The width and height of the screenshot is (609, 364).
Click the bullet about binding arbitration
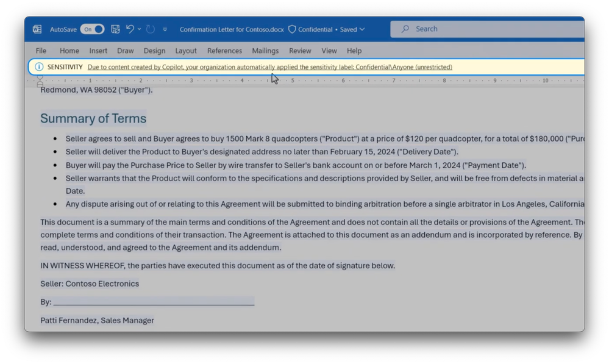tap(325, 204)
